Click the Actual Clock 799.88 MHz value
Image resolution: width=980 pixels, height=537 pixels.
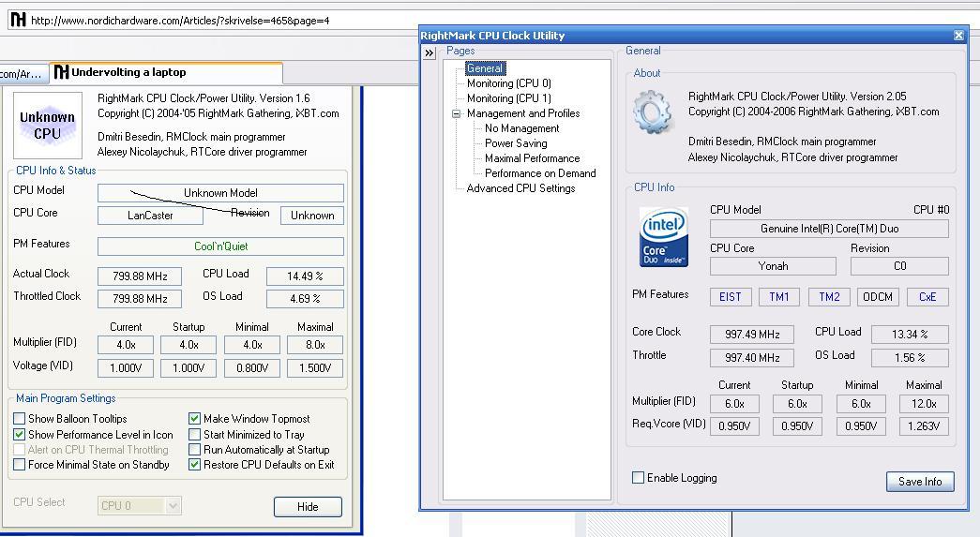[x=140, y=276]
